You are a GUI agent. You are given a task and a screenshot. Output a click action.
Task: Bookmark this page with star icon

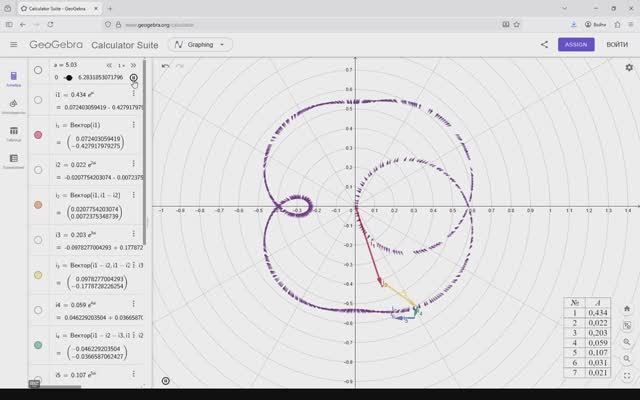pos(516,24)
